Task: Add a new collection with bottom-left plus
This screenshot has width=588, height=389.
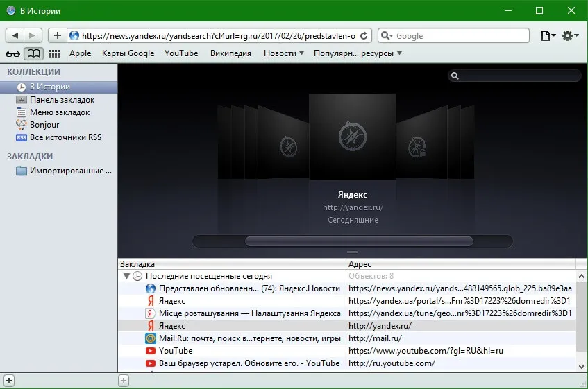Action: (x=9, y=381)
